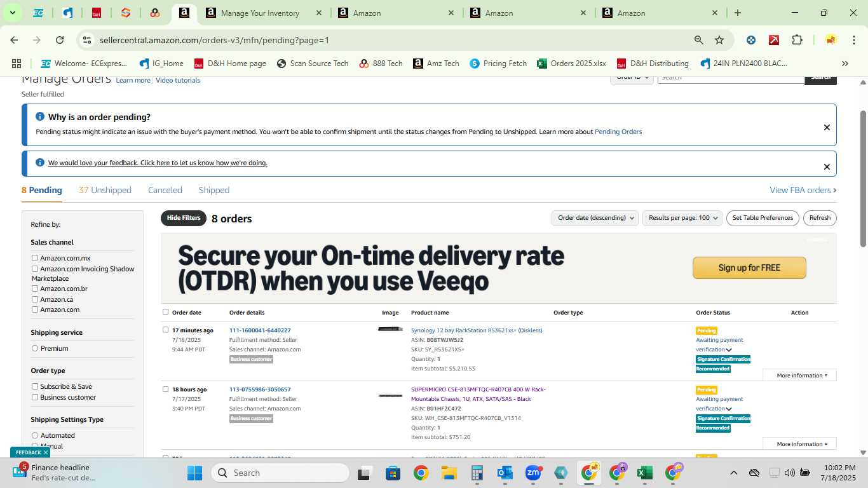Click the browser back arrow
Image resolution: width=868 pixels, height=488 pixels.
(x=14, y=40)
